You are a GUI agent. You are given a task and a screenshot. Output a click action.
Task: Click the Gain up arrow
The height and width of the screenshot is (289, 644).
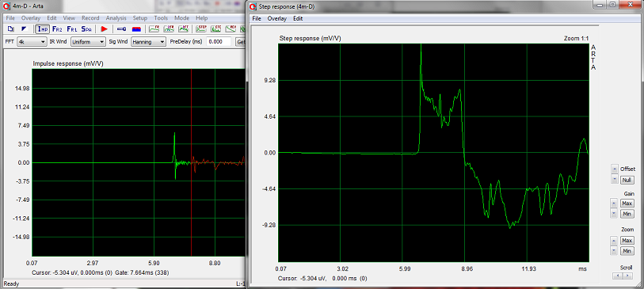[615, 203]
